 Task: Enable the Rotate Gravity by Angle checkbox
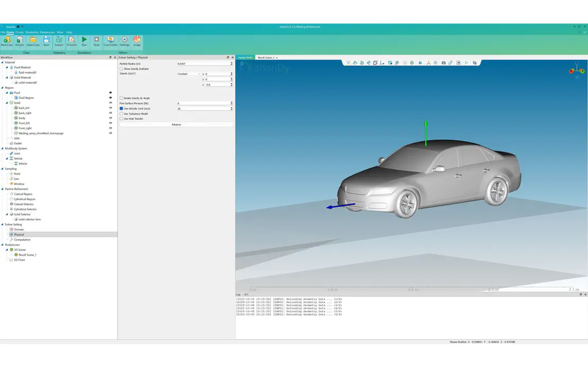click(x=121, y=98)
